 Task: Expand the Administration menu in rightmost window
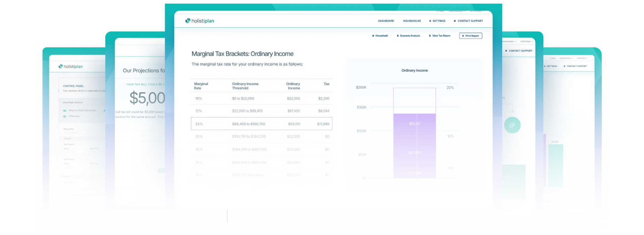pyautogui.click(x=566, y=58)
